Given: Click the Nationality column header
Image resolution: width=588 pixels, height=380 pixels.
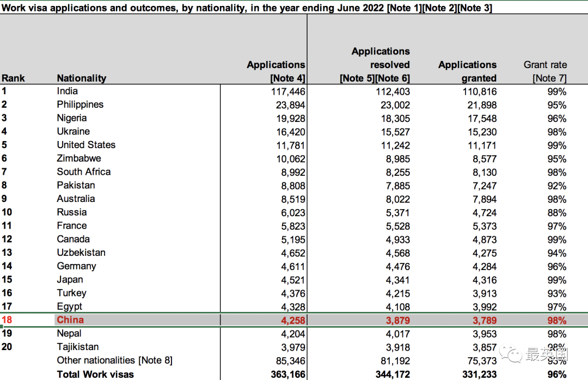Looking at the screenshot, I should 81,78.
